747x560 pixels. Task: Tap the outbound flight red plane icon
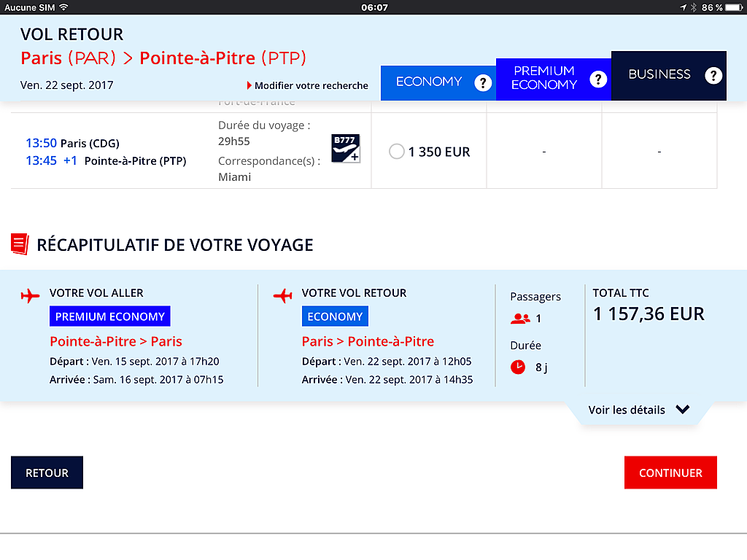[x=30, y=296]
